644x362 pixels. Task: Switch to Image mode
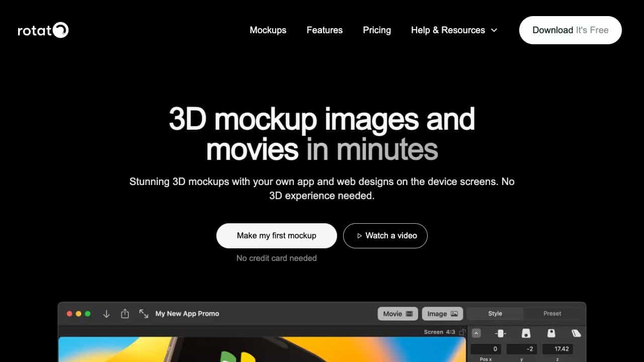point(442,314)
